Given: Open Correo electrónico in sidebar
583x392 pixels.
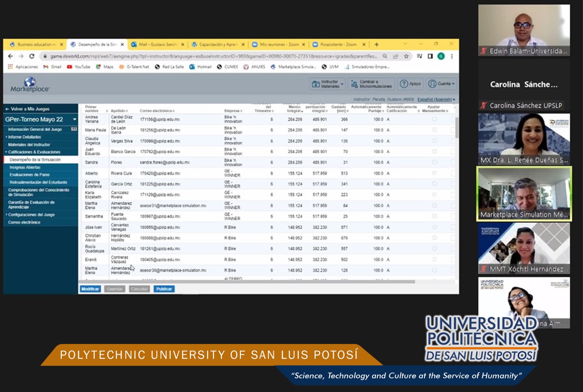Looking at the screenshot, I should (x=24, y=222).
